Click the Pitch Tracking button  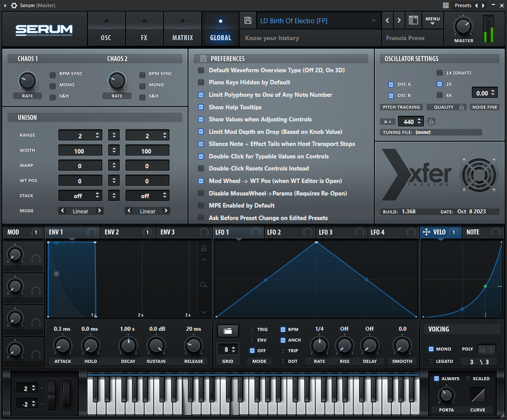pyautogui.click(x=401, y=107)
